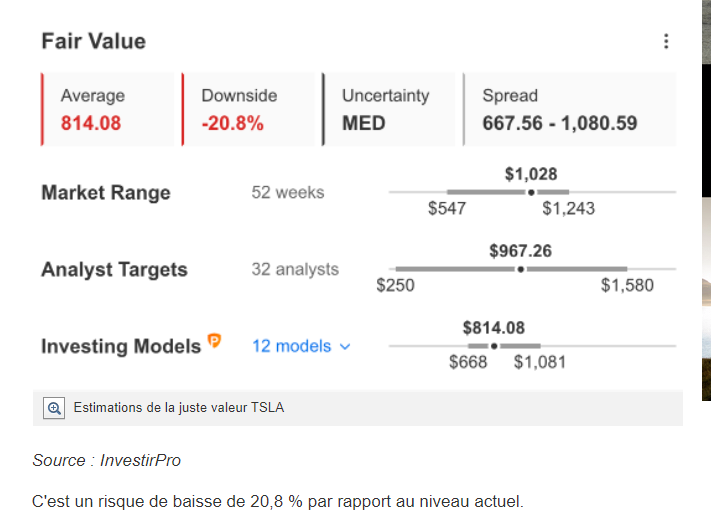Click the Investing Models label
The height and width of the screenshot is (530, 711).
pyautogui.click(x=120, y=346)
